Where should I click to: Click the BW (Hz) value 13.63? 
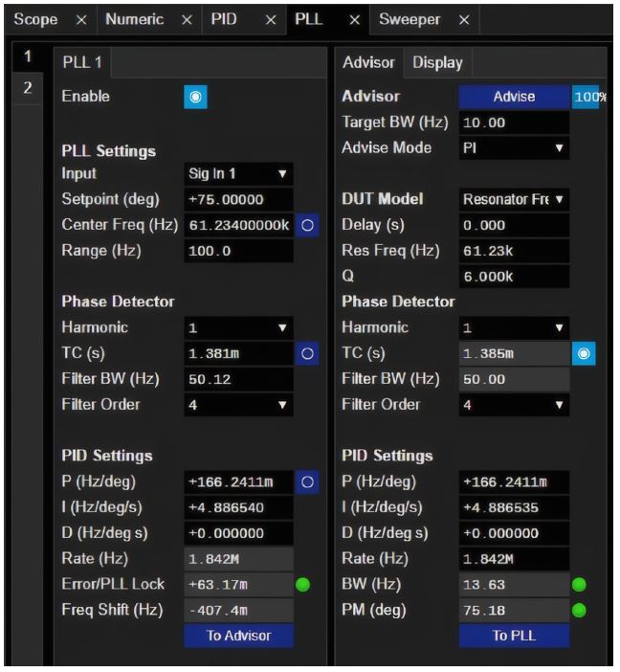(514, 585)
